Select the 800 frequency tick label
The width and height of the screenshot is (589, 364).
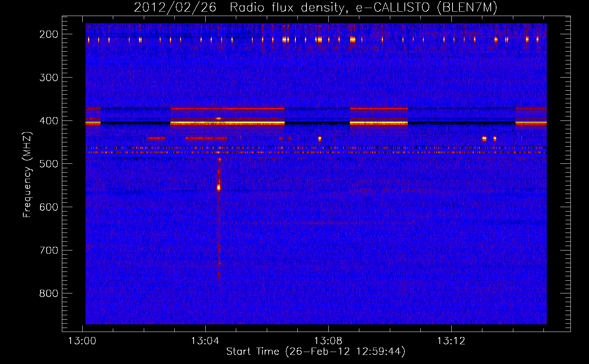[48, 293]
